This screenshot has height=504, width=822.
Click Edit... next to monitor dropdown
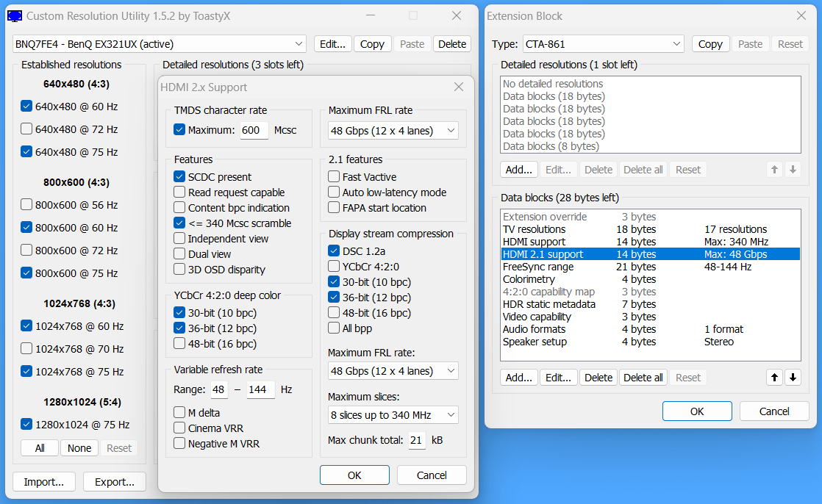pyautogui.click(x=333, y=44)
